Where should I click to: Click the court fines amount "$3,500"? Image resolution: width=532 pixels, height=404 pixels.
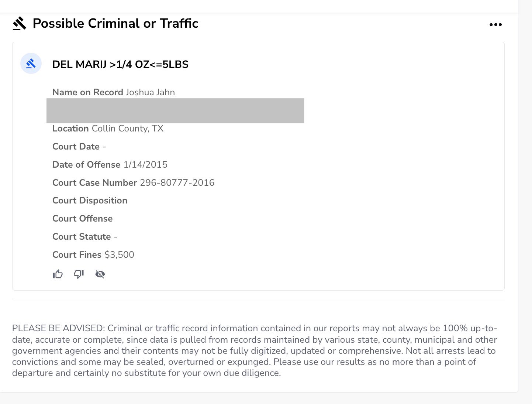click(119, 255)
